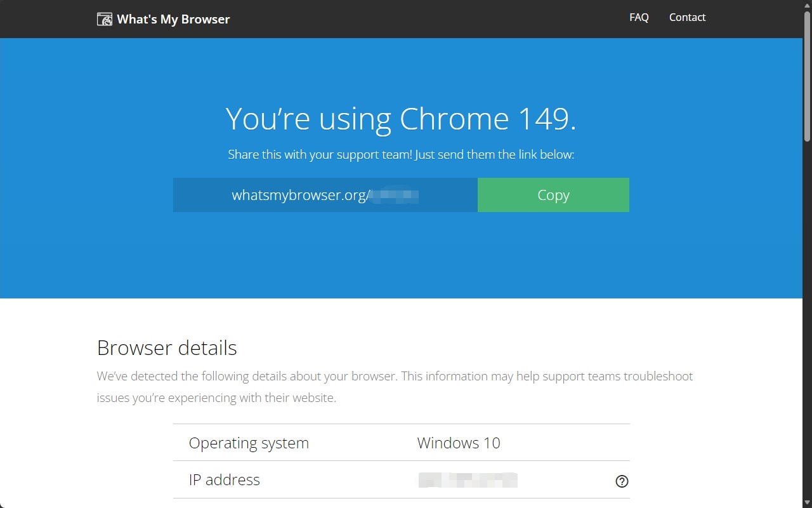The width and height of the screenshot is (812, 508).
Task: Click the "You're using Chrome 149." heading
Action: click(x=401, y=119)
